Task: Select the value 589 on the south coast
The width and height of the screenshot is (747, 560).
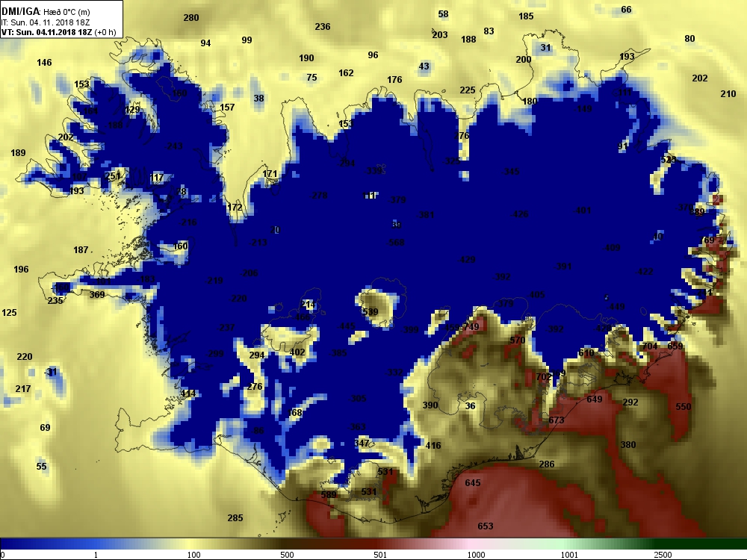Action: click(x=328, y=494)
